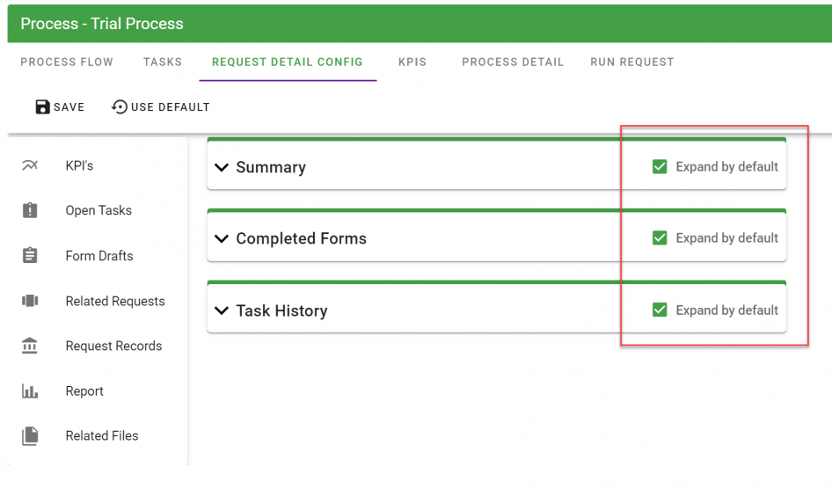Click the Form Drafts icon in sidebar
Screen dimensions: 832x504
pos(30,256)
